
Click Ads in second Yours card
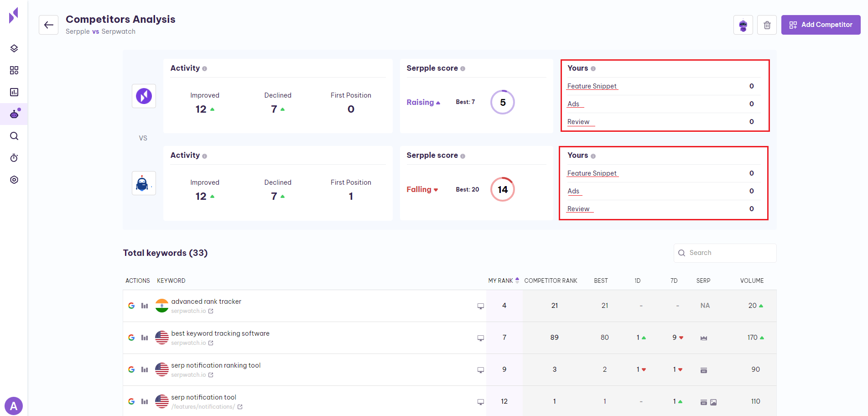pos(573,191)
